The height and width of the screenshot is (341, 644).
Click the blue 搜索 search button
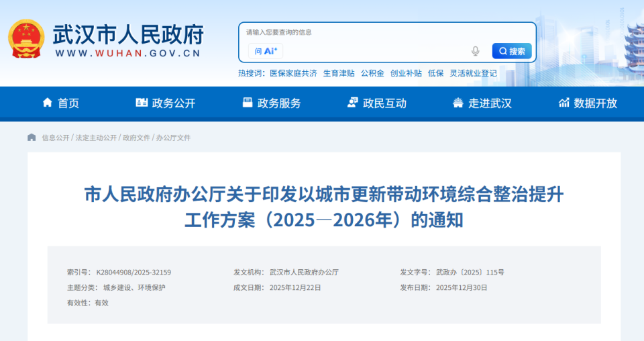pyautogui.click(x=512, y=51)
